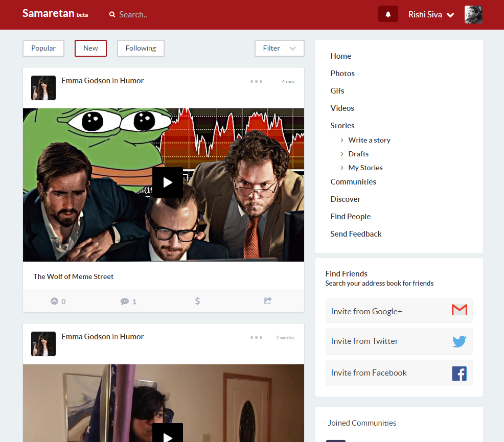
Task: Click the Samaretan beta logo
Action: pos(55,13)
